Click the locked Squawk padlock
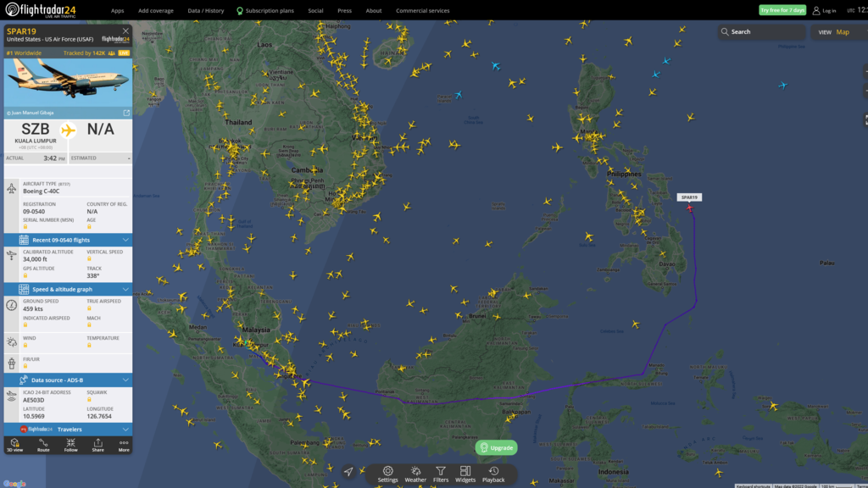Viewport: 868px width, 488px height. [89, 400]
